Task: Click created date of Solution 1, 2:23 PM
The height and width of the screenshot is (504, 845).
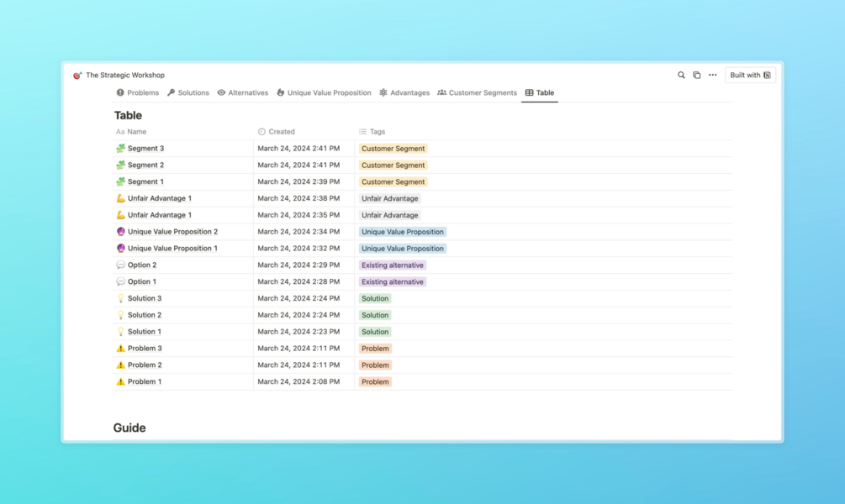Action: click(x=298, y=332)
